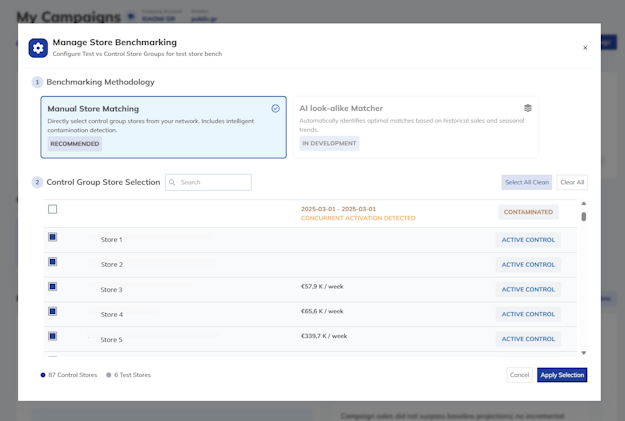Click the search magnifier icon

pos(173,183)
